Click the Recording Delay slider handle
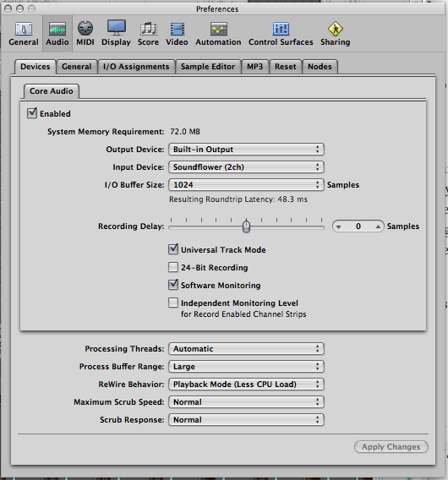 point(246,226)
